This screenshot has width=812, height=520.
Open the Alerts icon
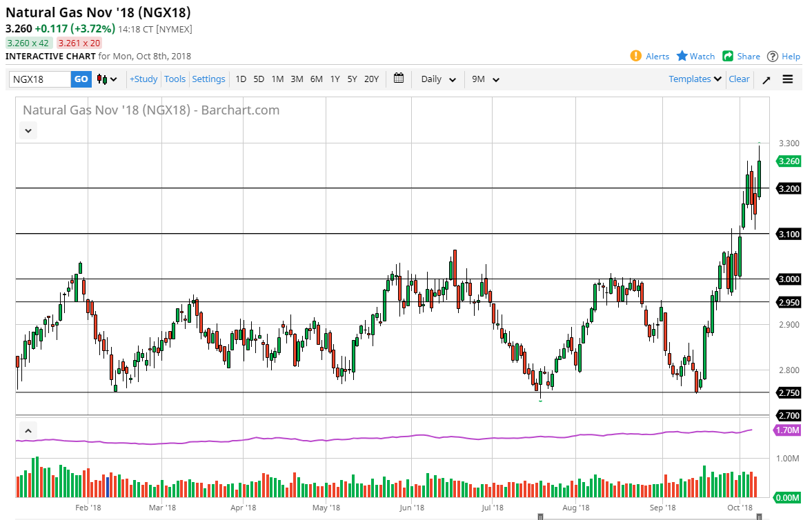tap(635, 56)
